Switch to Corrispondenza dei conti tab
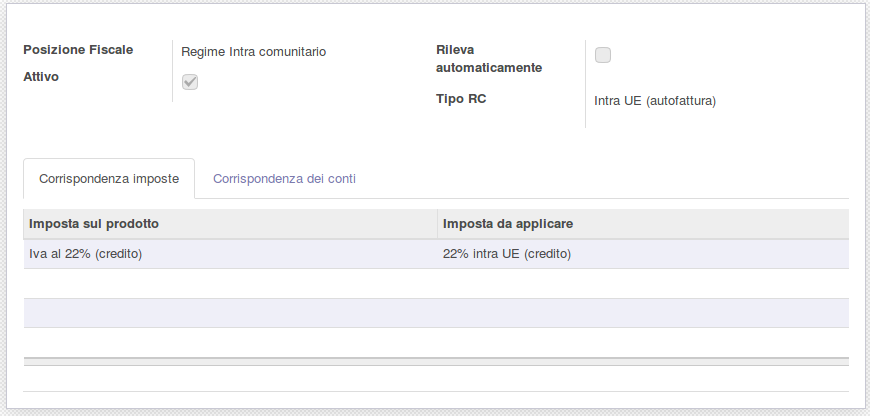Image resolution: width=870 pixels, height=416 pixels. 284,179
